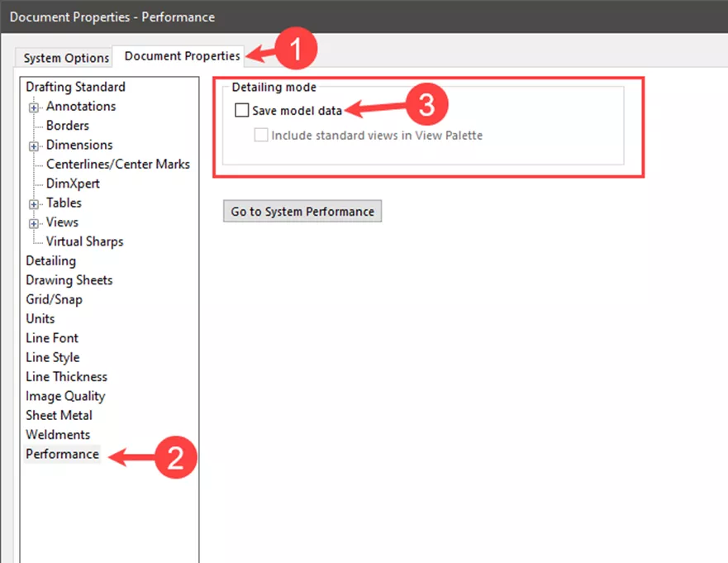Open Virtual Sharps settings
The image size is (728, 563).
tap(84, 241)
